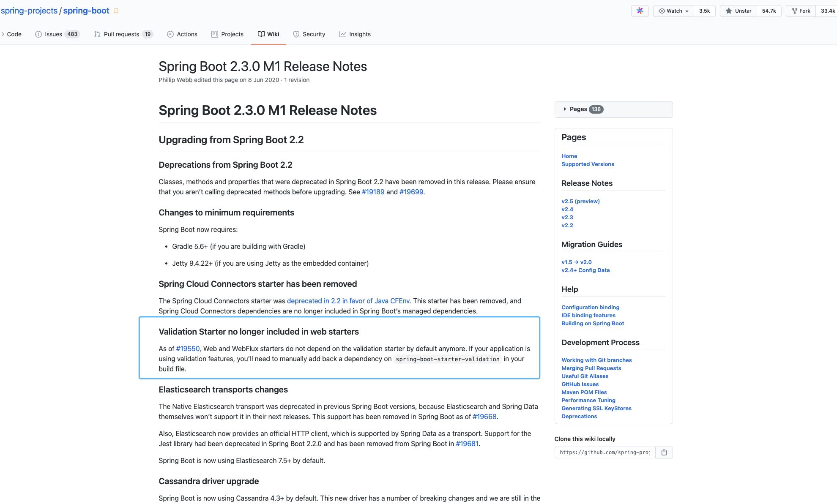Click the circular Issues icon

click(x=38, y=34)
